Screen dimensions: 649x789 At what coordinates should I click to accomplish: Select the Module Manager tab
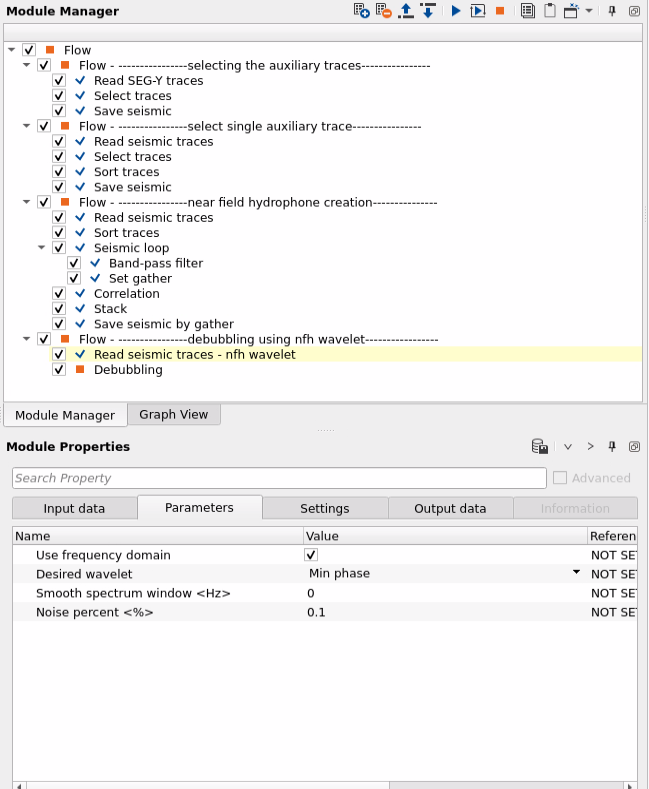65,415
